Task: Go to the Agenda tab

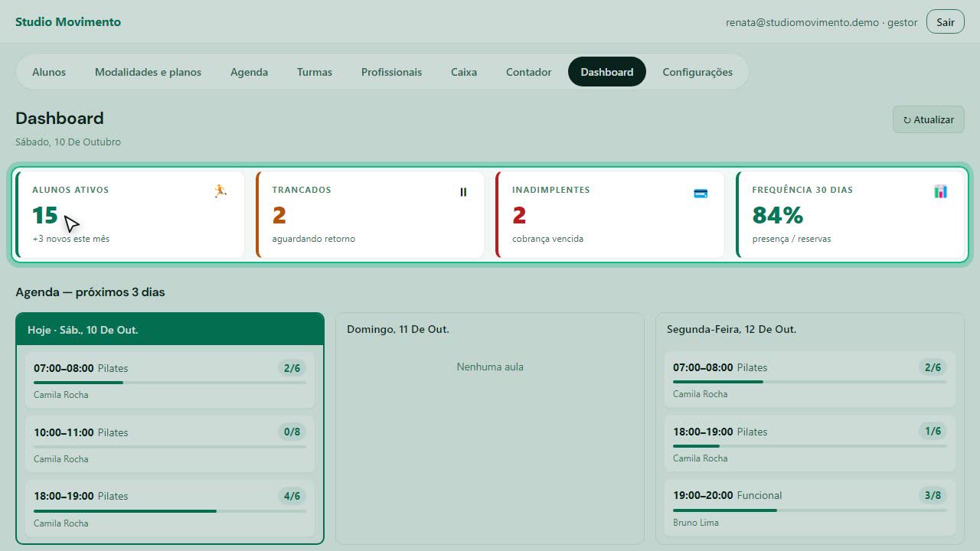Action: 249,72
